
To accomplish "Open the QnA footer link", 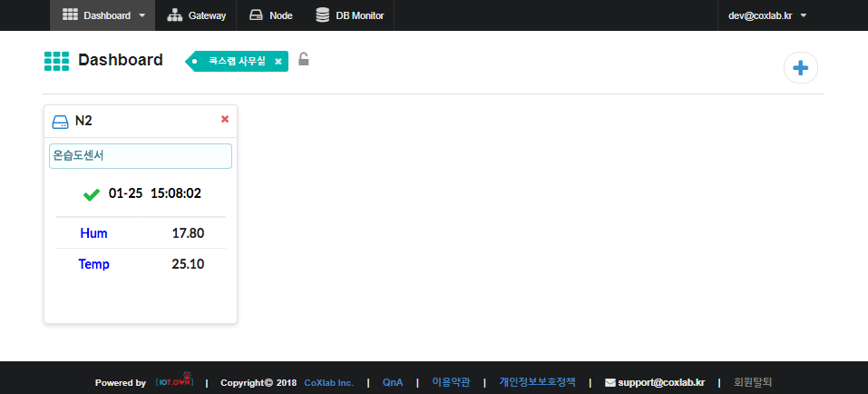I will (x=392, y=382).
